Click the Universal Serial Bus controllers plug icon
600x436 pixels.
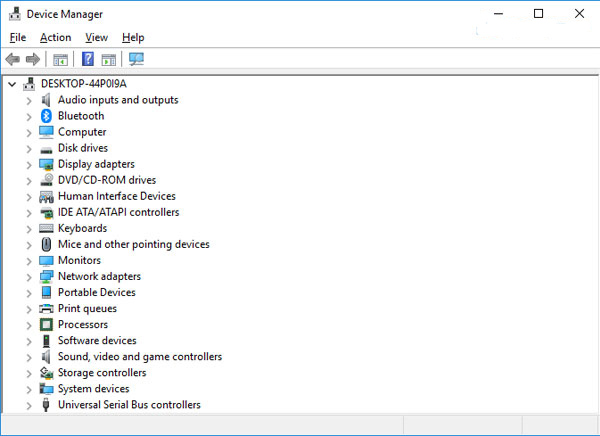(46, 405)
